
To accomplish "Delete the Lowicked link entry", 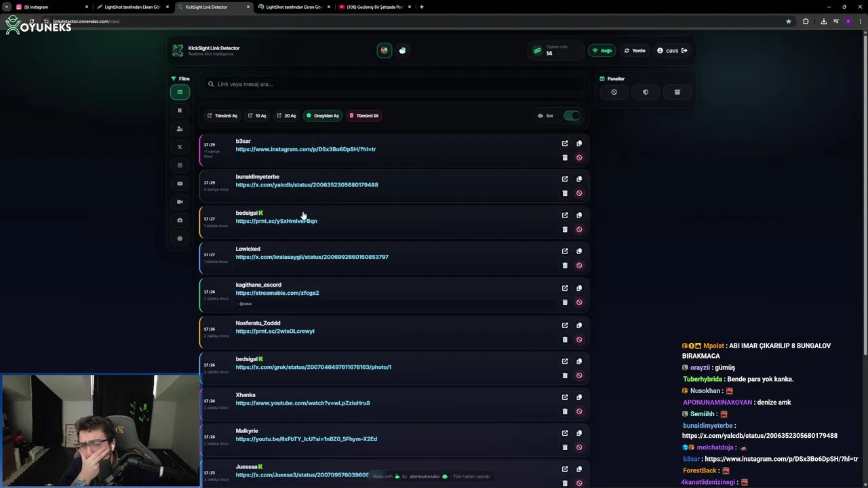I will point(565,266).
